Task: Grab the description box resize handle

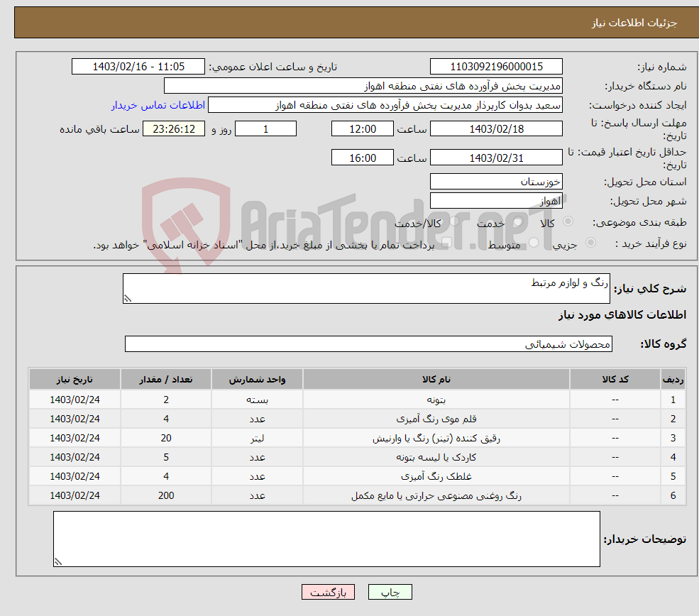Action: 128,299
